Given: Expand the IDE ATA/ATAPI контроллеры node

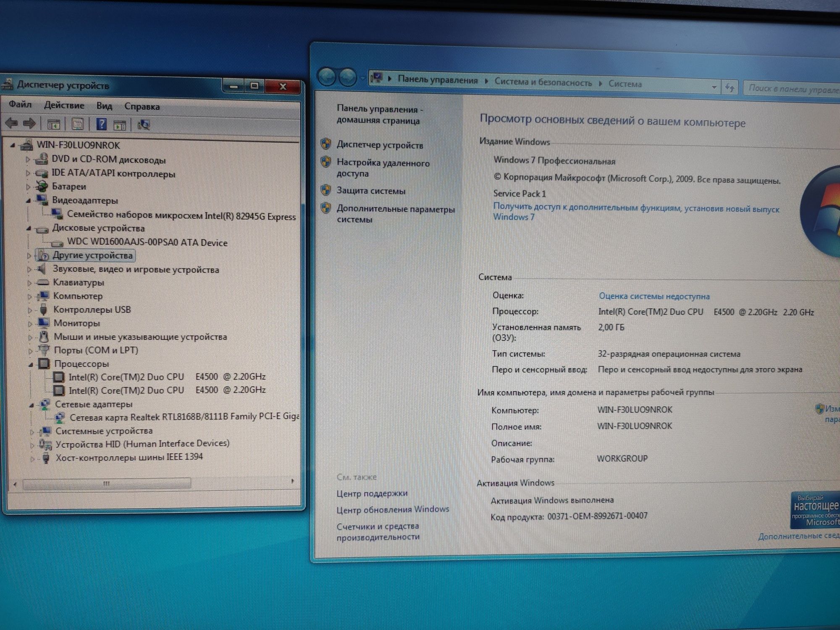Looking at the screenshot, I should 28,173.
